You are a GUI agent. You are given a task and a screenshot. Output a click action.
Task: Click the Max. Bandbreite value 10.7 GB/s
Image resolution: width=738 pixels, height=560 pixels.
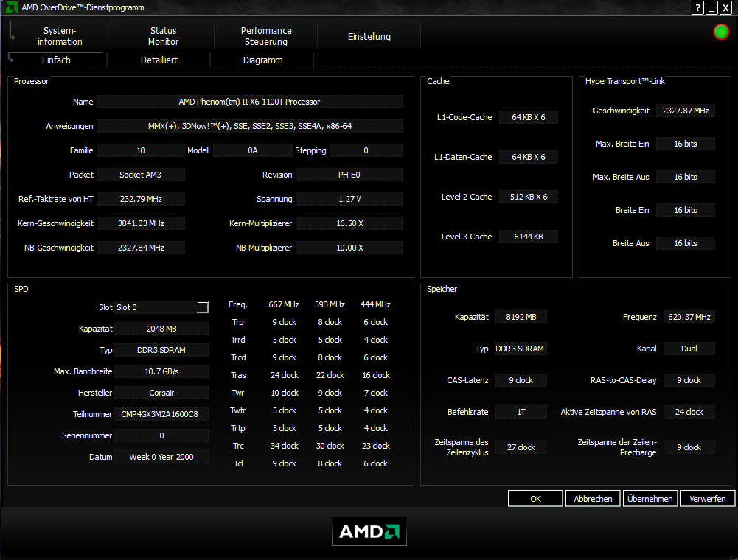[161, 371]
